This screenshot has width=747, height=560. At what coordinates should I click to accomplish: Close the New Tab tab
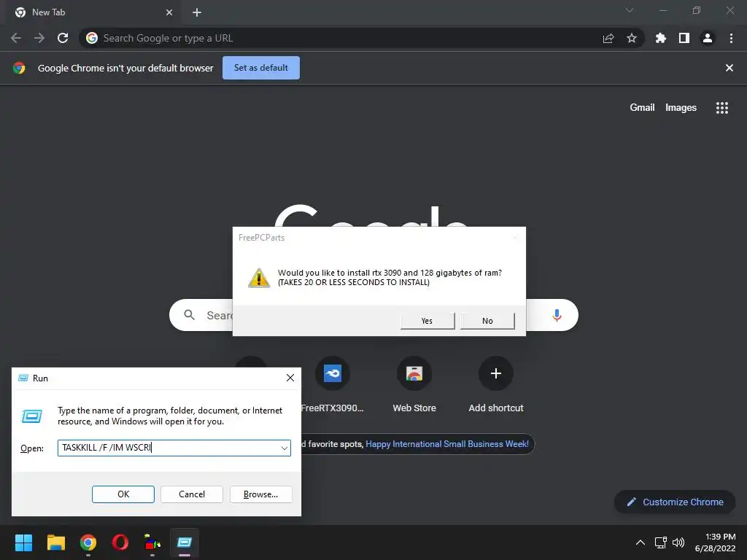[x=169, y=12]
